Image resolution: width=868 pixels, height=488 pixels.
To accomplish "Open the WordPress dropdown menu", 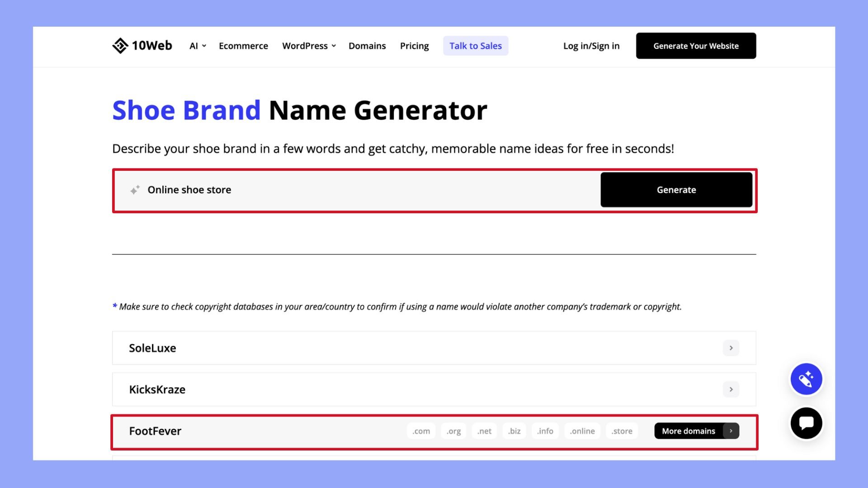I will click(x=308, y=46).
